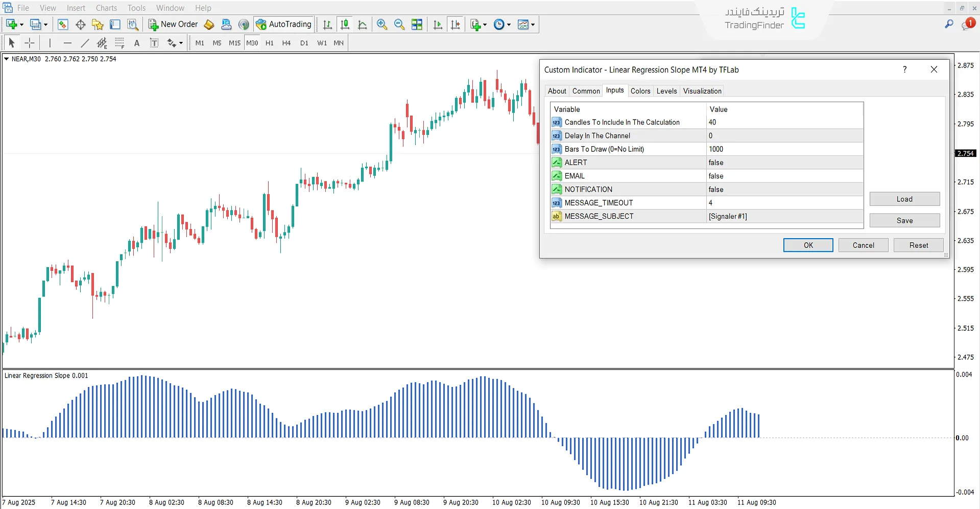Zoom in on the chart
Image resolution: width=980 pixels, height=509 pixels.
tap(381, 24)
